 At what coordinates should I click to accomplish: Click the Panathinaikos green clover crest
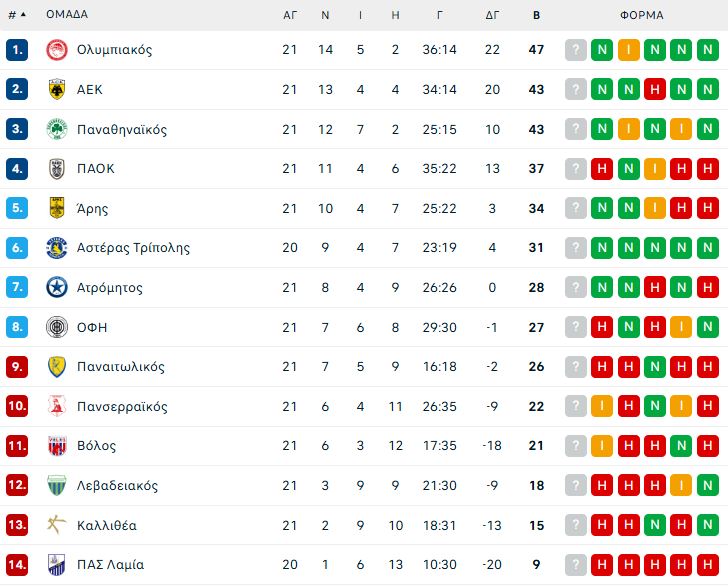56,129
